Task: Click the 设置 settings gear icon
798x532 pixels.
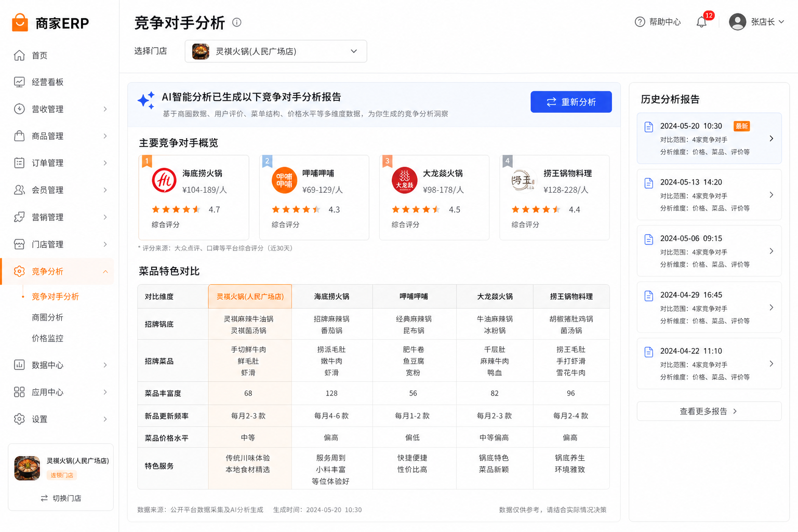Action: pos(19,419)
